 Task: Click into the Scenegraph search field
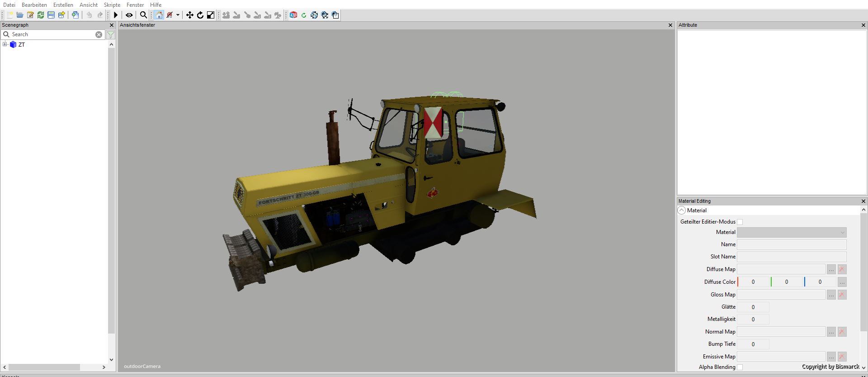pos(52,34)
